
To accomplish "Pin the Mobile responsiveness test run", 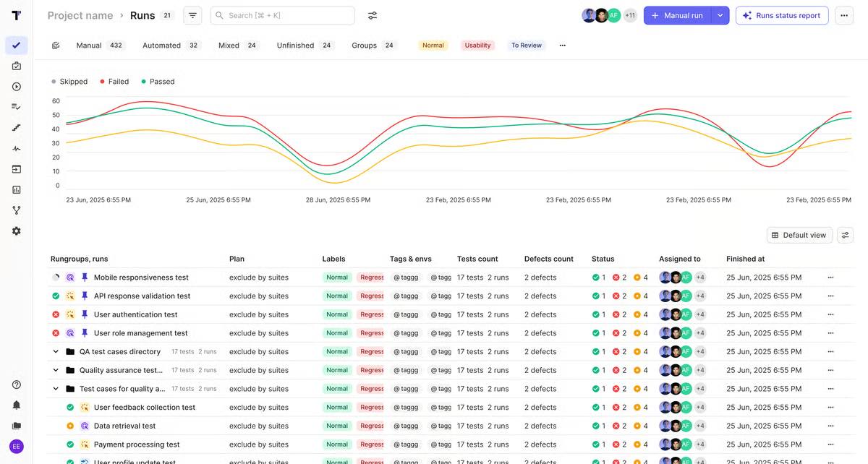I will [85, 277].
